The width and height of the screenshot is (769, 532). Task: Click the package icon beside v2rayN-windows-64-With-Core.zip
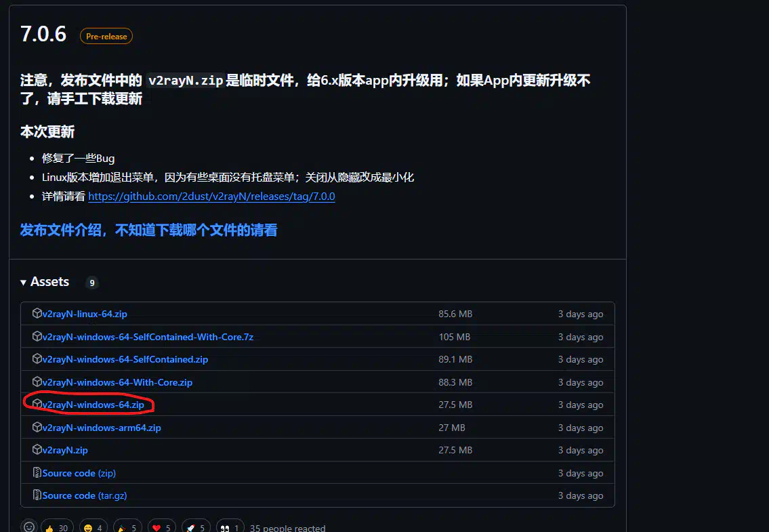[37, 382]
